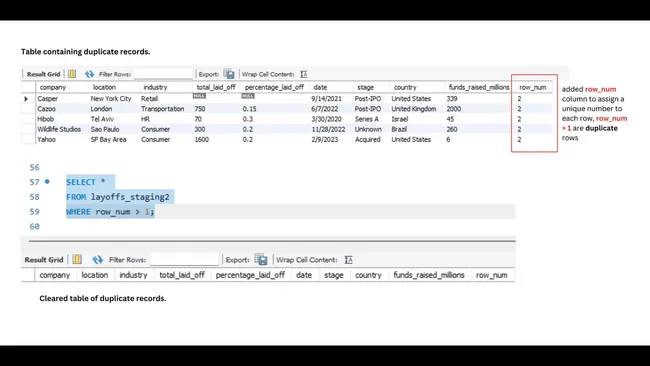Screen dimensions: 650x366
Task: Select the Cazoo company cell
Action: 46,109
